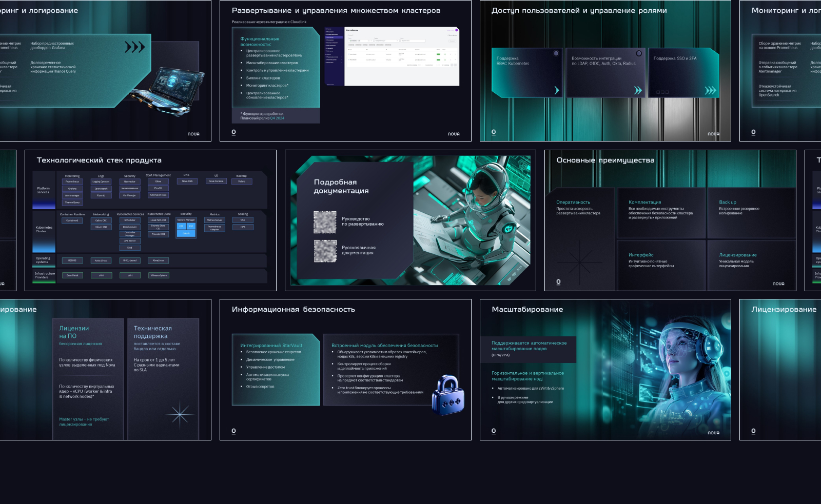
Task: Click the Q4 2024 release link
Action: coord(277,118)
